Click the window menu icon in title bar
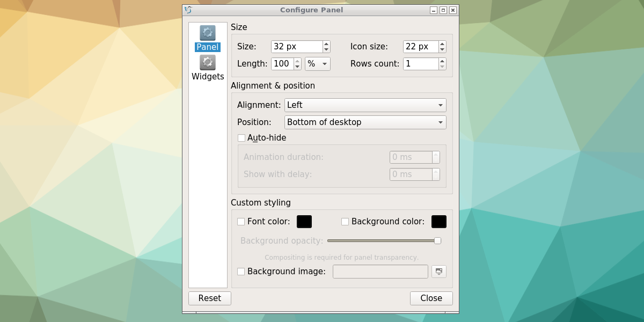Screen dimensions: 644x322 point(188,10)
